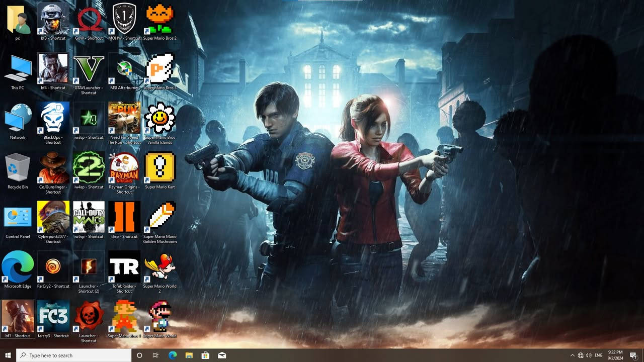Select the Super Mario World icon without a number

(160, 316)
